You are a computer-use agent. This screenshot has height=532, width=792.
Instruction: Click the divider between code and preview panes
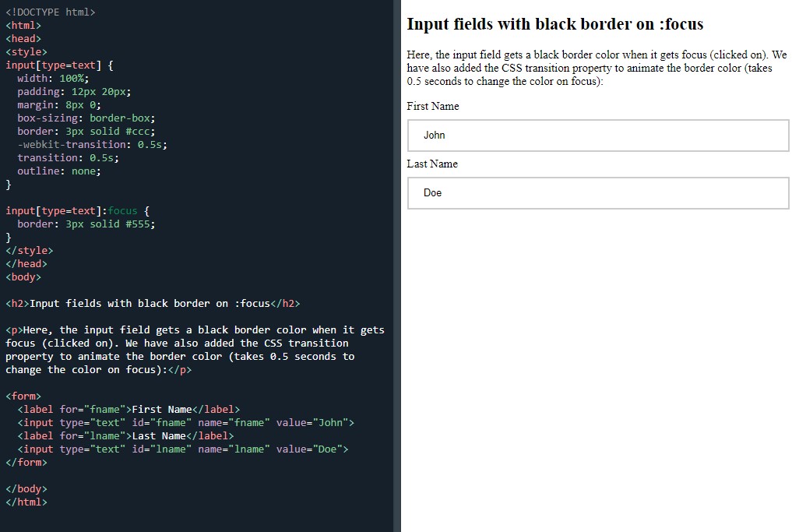(x=397, y=265)
